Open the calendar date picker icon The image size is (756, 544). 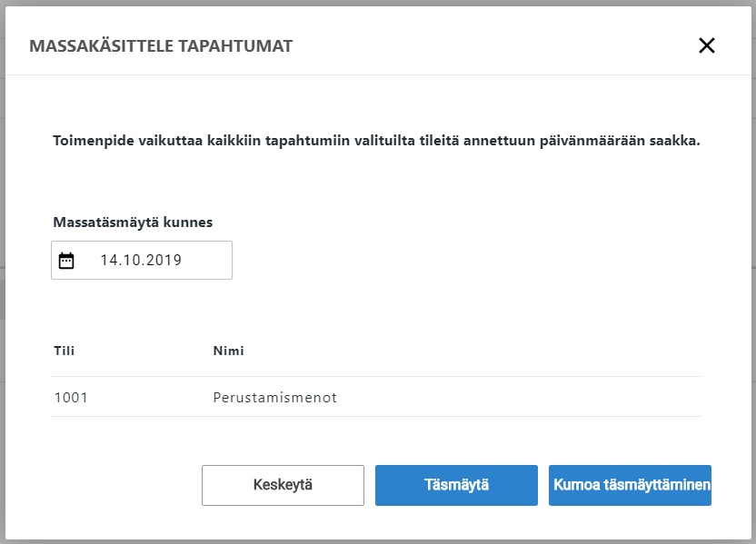click(x=66, y=261)
